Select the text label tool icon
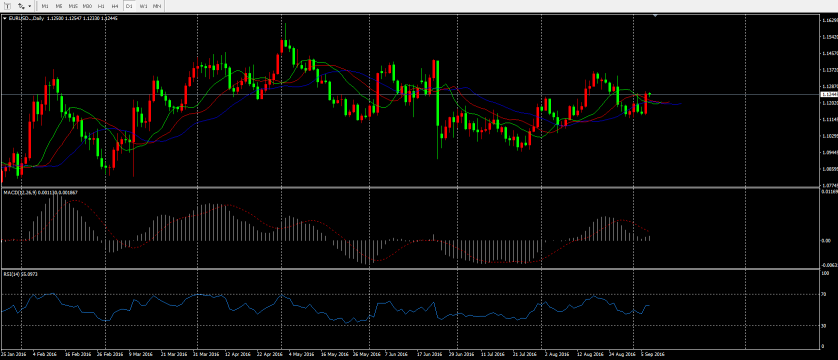Viewport: 838px width, 360px height. point(7,6)
